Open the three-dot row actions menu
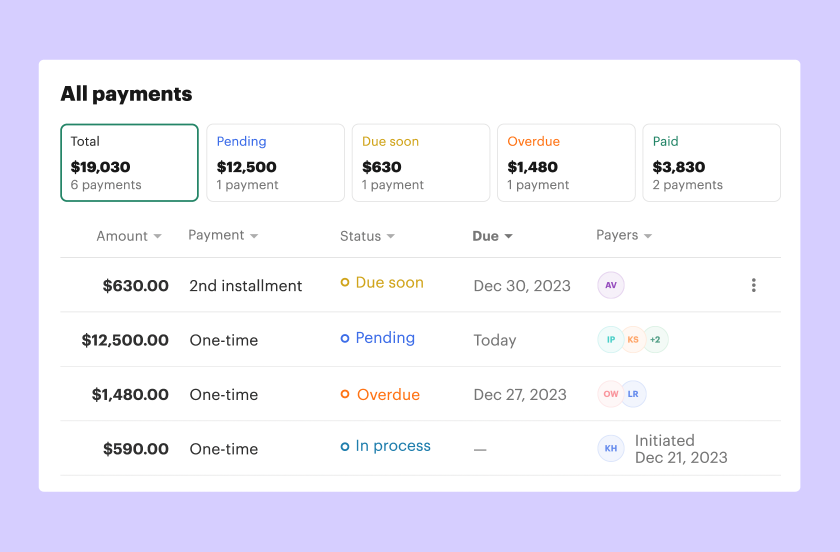840x552 pixels. pyautogui.click(x=753, y=285)
